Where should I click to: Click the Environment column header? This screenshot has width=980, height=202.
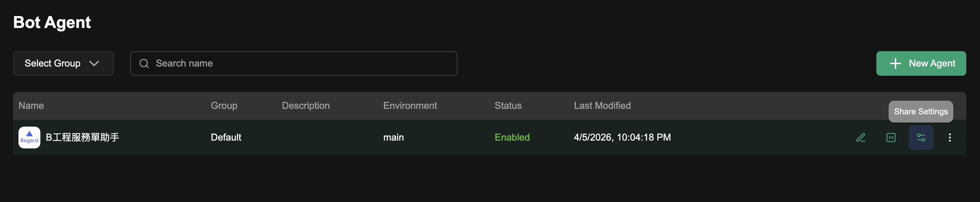[x=410, y=105]
